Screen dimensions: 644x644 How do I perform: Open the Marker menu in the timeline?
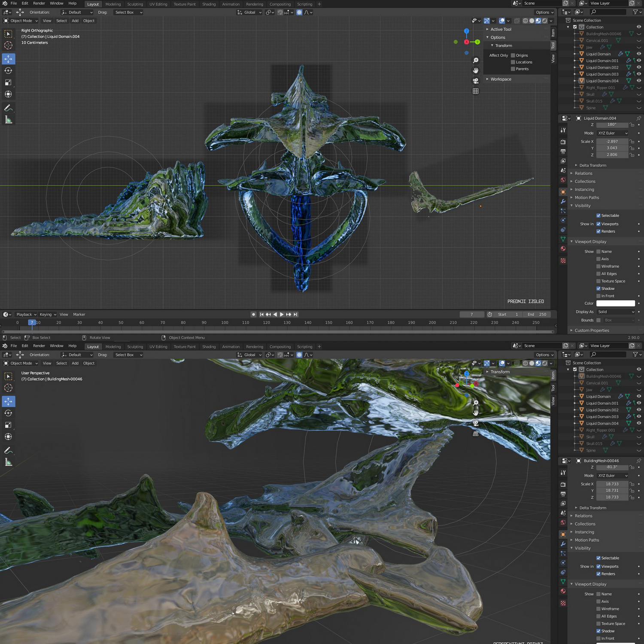[79, 314]
